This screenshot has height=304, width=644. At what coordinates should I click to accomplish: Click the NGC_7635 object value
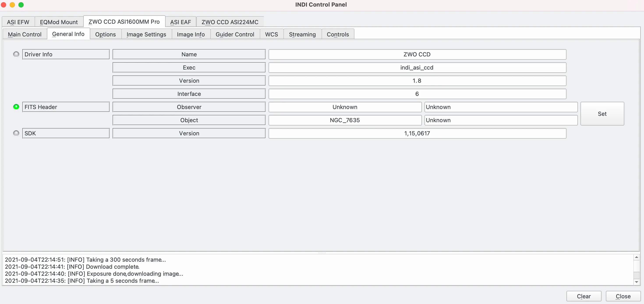click(x=345, y=120)
